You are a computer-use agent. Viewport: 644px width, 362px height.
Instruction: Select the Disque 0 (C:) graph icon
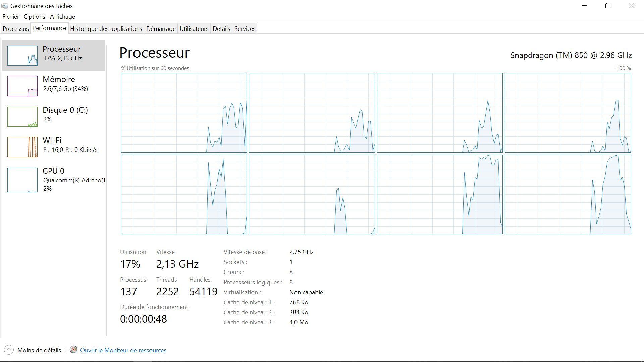point(22,116)
